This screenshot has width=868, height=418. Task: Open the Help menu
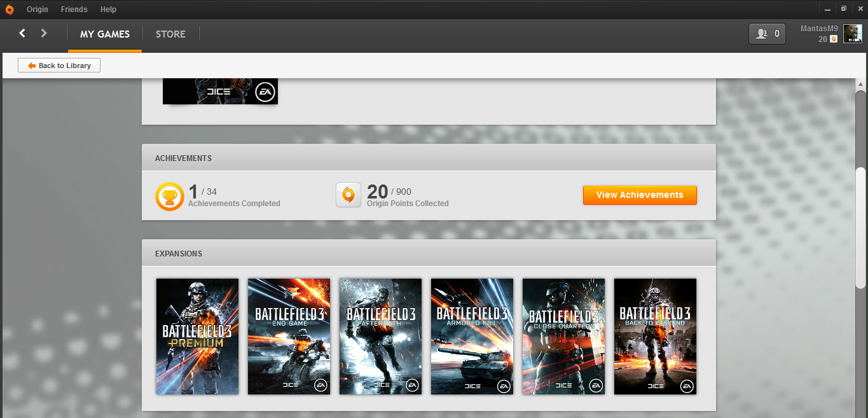(108, 10)
